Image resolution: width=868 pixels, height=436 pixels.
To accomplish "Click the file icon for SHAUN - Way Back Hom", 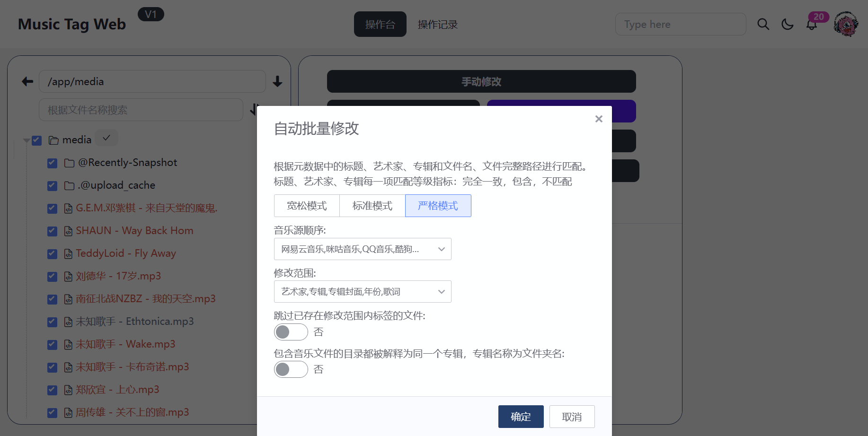I will click(x=68, y=231).
